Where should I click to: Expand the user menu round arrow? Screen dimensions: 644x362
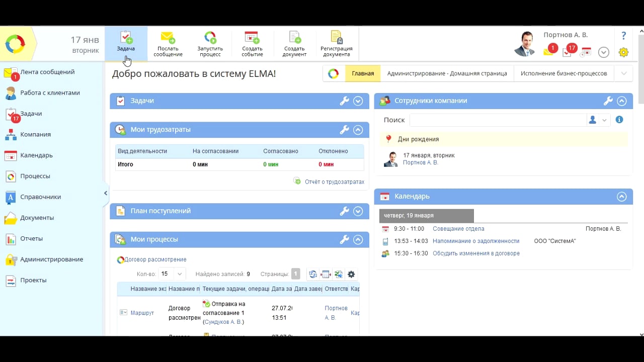(604, 52)
